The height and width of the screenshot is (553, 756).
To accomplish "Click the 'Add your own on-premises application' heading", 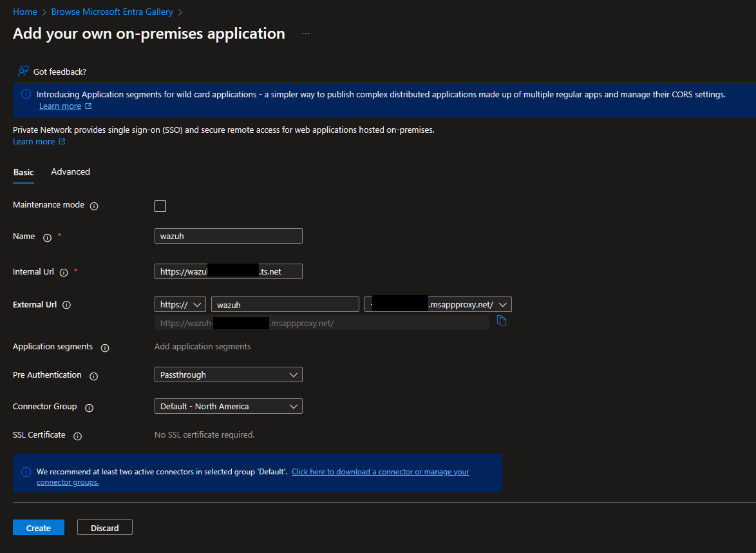I will tap(149, 34).
